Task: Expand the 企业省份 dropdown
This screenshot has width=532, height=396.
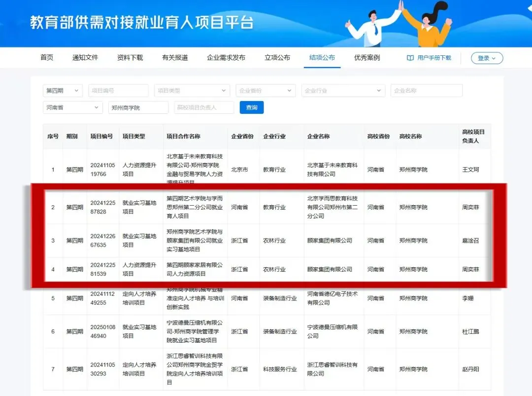Action: point(266,91)
